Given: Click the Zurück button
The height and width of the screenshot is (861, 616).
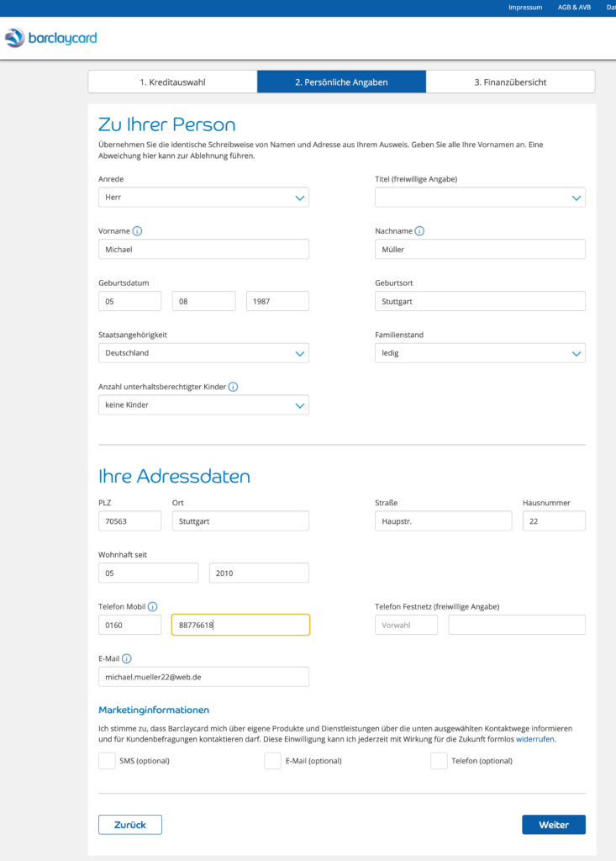Looking at the screenshot, I should 130,825.
